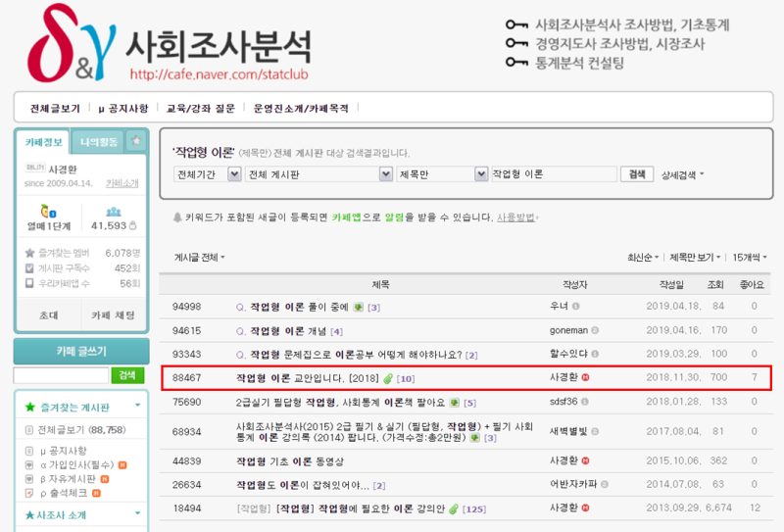Click the 카페 채팅 button
The image size is (784, 532).
pyautogui.click(x=113, y=315)
